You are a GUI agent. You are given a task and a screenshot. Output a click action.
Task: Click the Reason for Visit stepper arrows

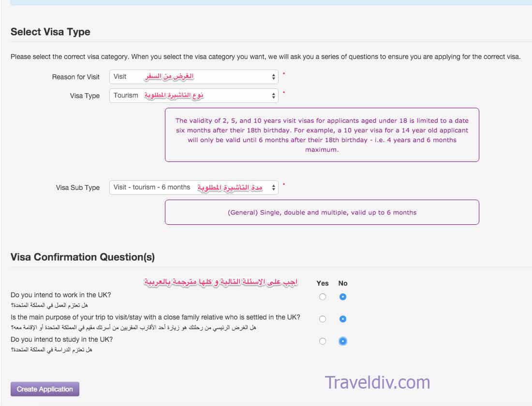tap(273, 77)
